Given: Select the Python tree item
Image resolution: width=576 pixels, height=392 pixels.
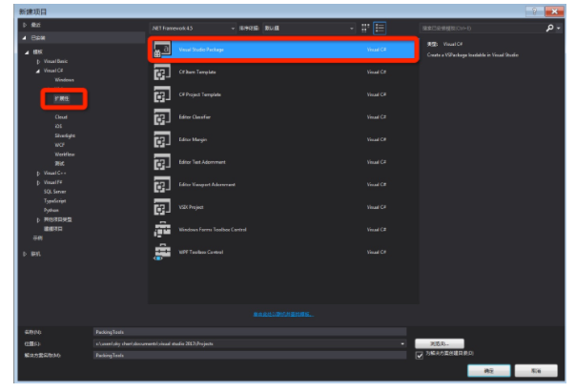Looking at the screenshot, I should pyautogui.click(x=51, y=210).
